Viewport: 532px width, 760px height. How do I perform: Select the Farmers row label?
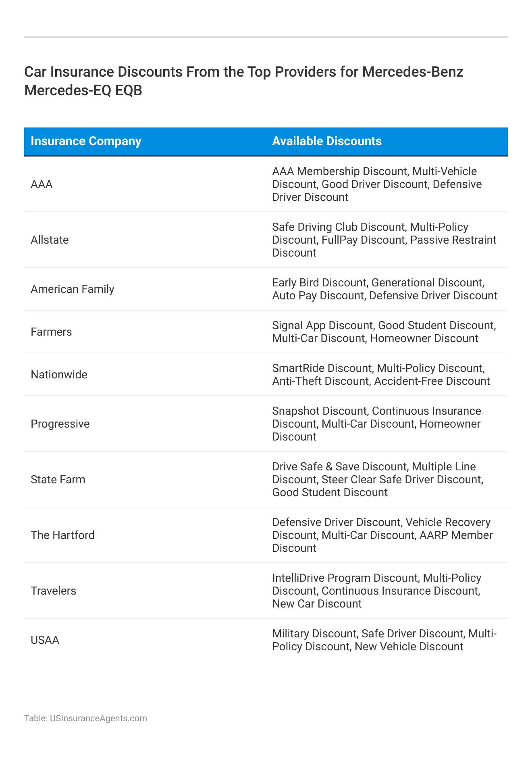(x=51, y=332)
